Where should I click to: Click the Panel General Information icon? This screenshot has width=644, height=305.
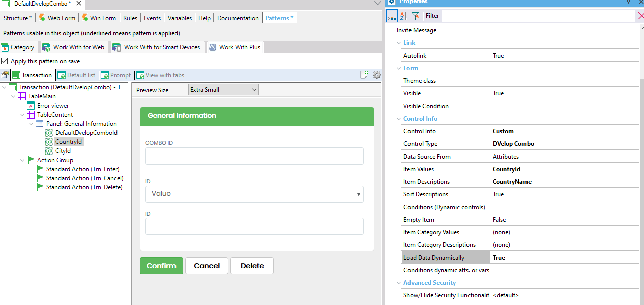(x=40, y=124)
